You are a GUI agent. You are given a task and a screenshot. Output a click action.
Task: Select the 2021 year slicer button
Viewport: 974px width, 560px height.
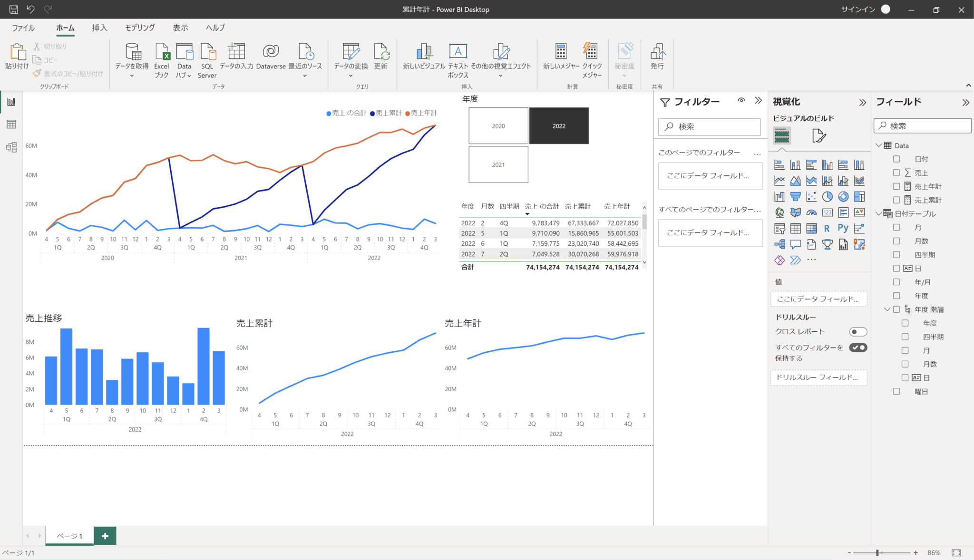click(x=498, y=164)
